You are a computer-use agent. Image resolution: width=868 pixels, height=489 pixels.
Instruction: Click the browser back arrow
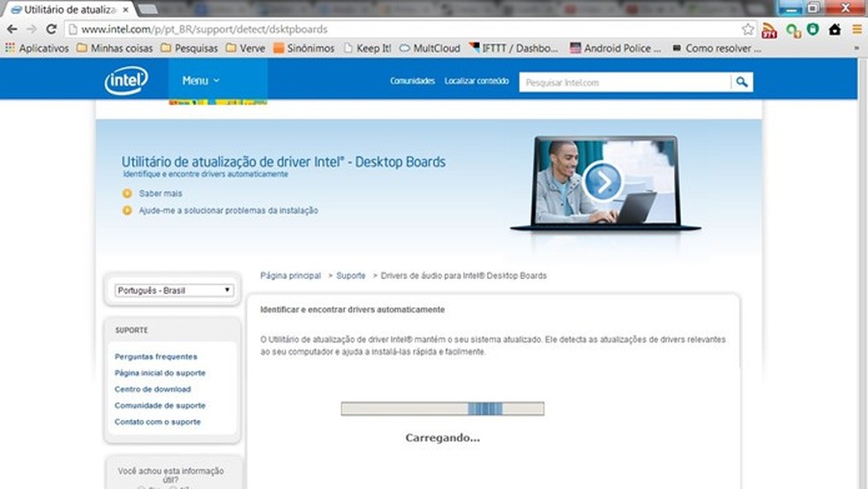[11, 29]
